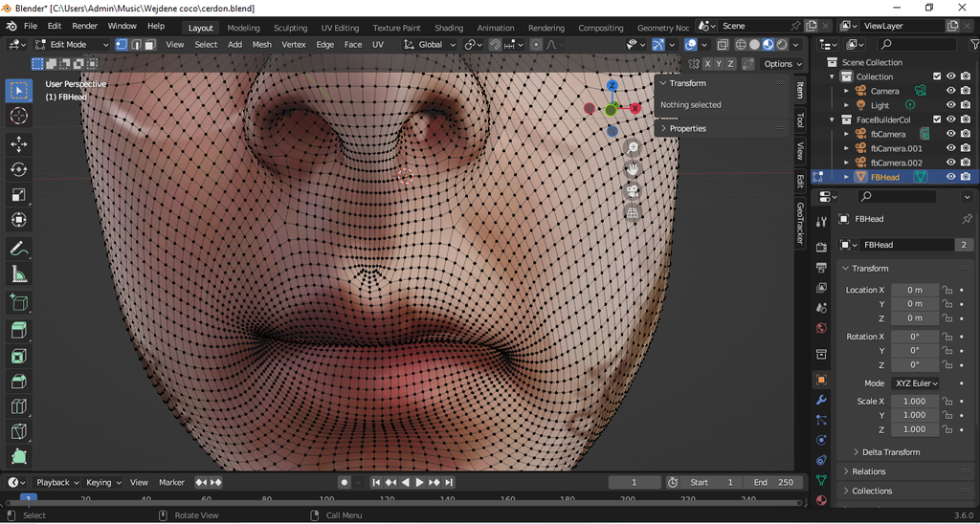Switch to the Sculpting workspace tab

[x=291, y=28]
